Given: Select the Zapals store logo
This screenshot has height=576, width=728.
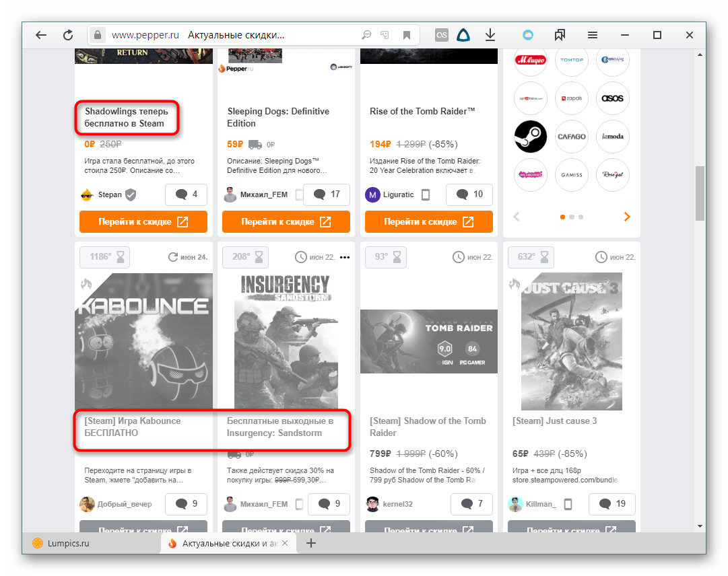Looking at the screenshot, I should click(x=572, y=98).
